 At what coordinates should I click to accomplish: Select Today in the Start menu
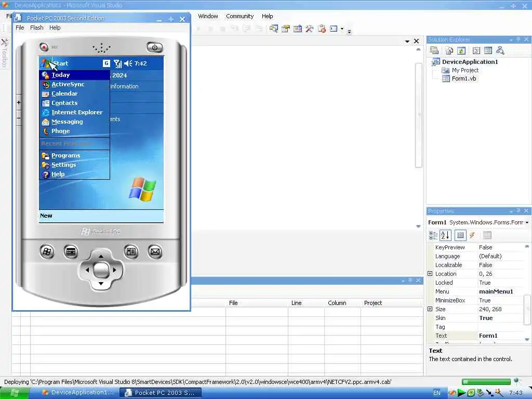coord(75,75)
